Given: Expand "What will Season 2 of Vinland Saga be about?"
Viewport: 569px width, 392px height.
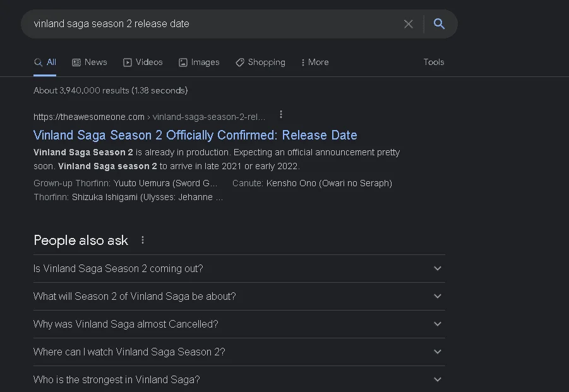Looking at the screenshot, I should 239,296.
